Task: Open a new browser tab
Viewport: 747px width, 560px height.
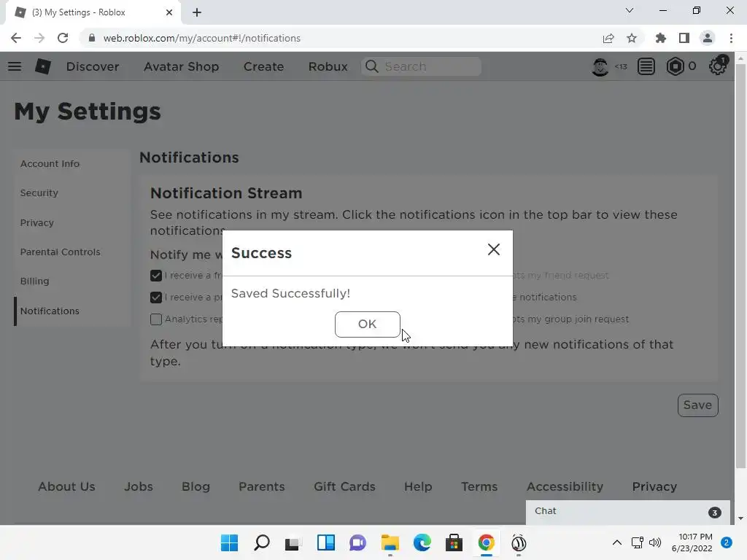Action: (197, 12)
